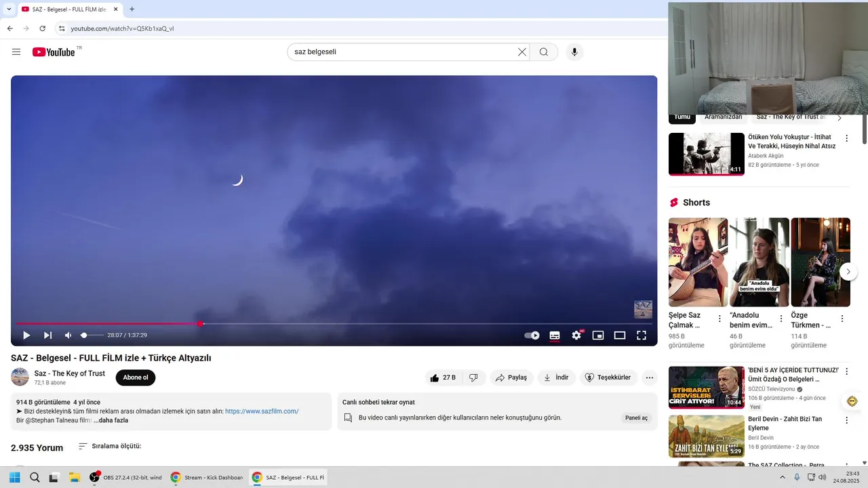
Task: Show more filter chips with the arrow
Action: coord(840,118)
